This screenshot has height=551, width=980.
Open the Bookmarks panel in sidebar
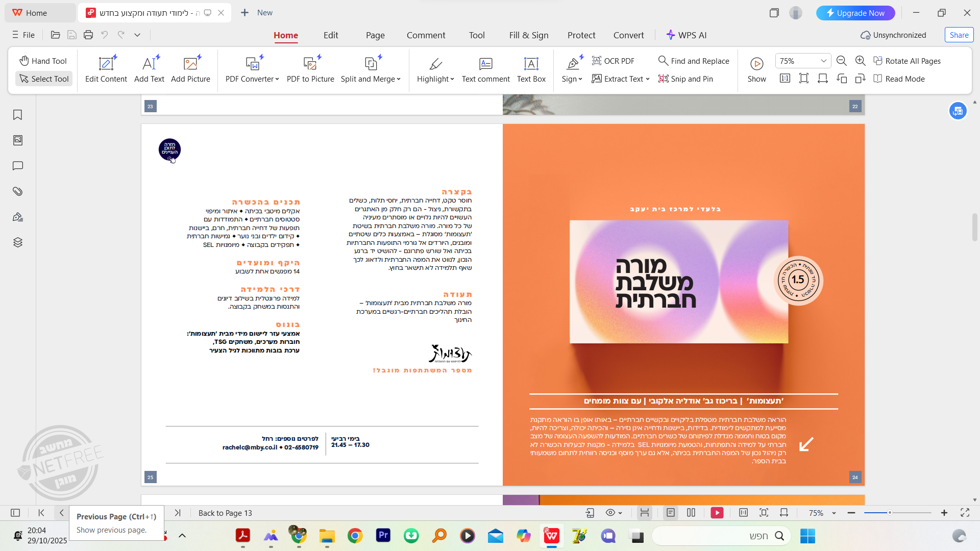(x=18, y=115)
